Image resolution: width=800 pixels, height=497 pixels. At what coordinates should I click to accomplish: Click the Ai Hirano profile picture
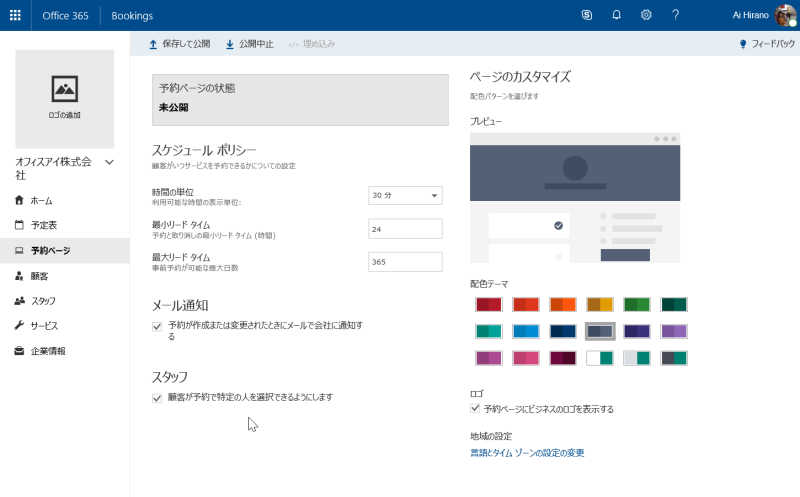click(785, 15)
